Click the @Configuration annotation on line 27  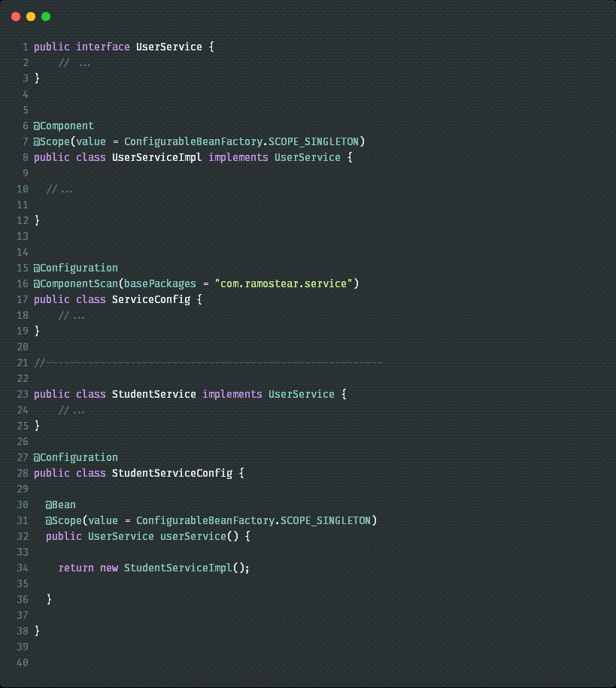pos(75,458)
